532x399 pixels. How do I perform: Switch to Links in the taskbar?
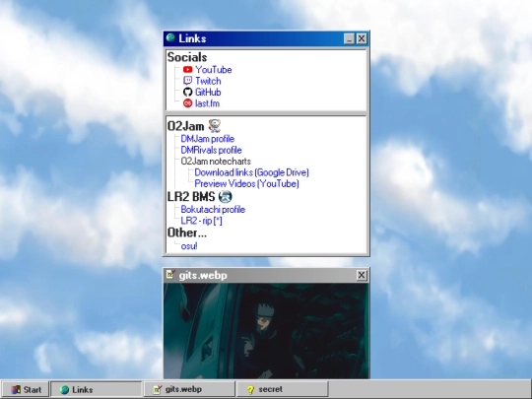96,389
